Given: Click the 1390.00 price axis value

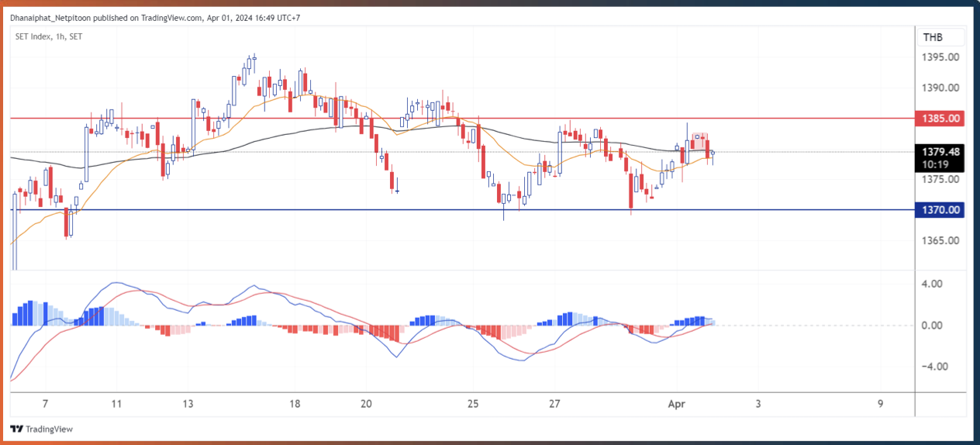Looking at the screenshot, I should [941, 88].
